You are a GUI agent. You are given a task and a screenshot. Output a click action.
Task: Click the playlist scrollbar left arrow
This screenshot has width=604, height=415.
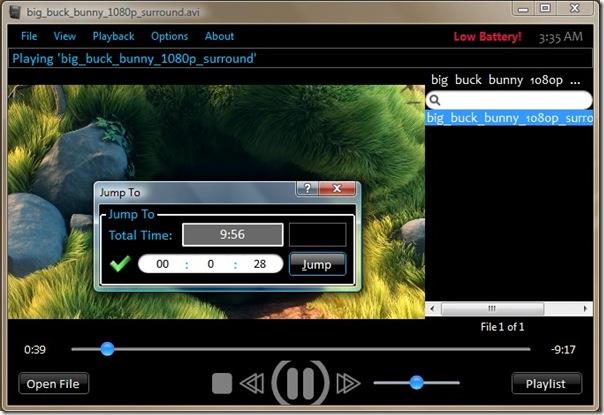click(433, 309)
